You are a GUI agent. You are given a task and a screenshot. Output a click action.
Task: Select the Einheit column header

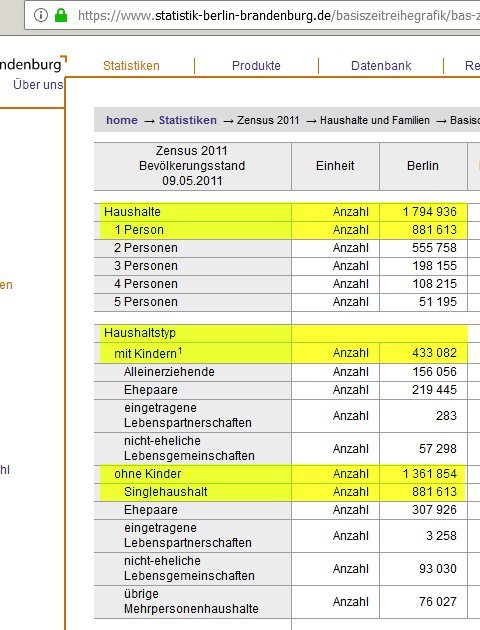coord(335,166)
